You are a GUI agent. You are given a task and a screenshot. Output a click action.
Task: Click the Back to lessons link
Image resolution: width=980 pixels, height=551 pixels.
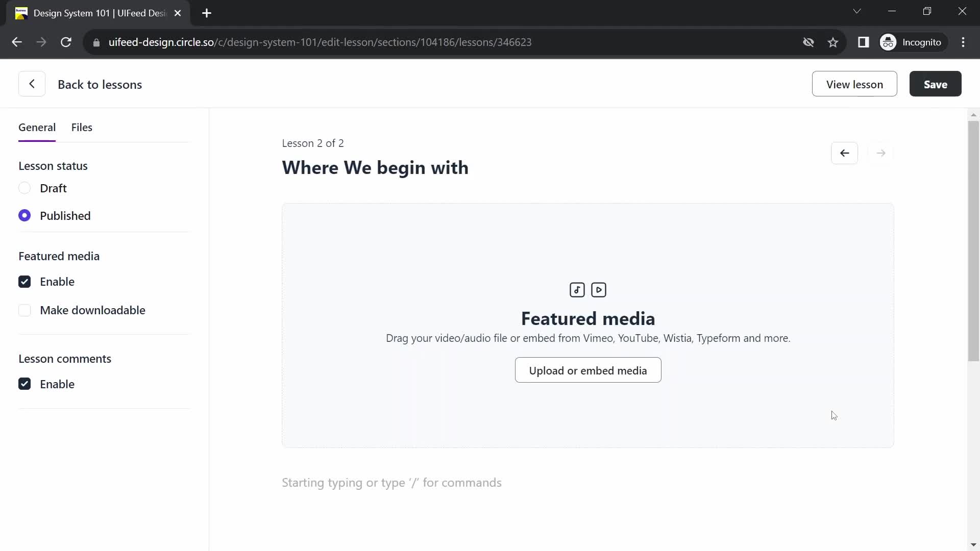pyautogui.click(x=100, y=84)
